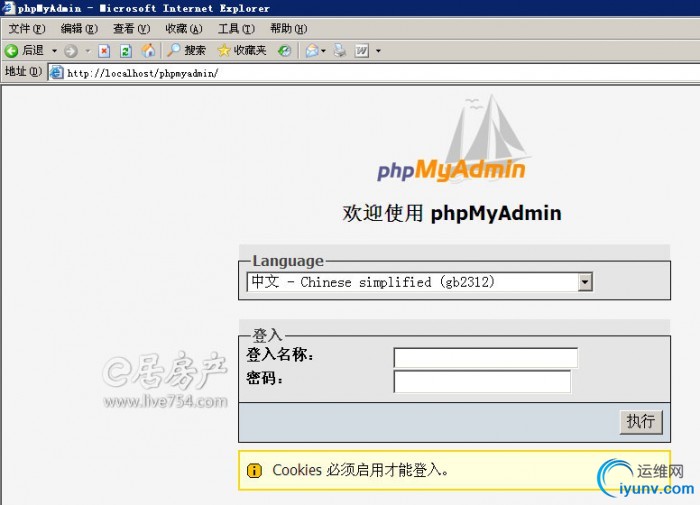
Task: Click the 欢迎使用 phpMyAdmin heading
Action: click(452, 213)
